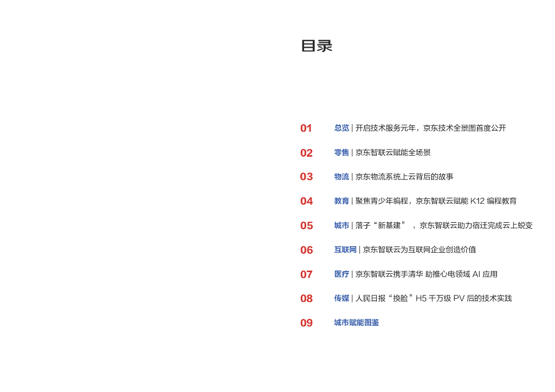Select chapter number 05
The image size is (555, 392).
pos(307,226)
